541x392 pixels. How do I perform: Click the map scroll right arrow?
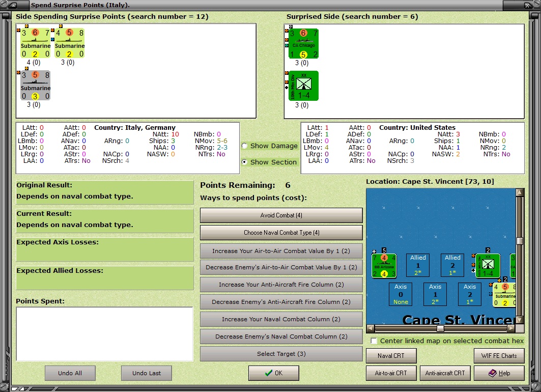(511, 328)
